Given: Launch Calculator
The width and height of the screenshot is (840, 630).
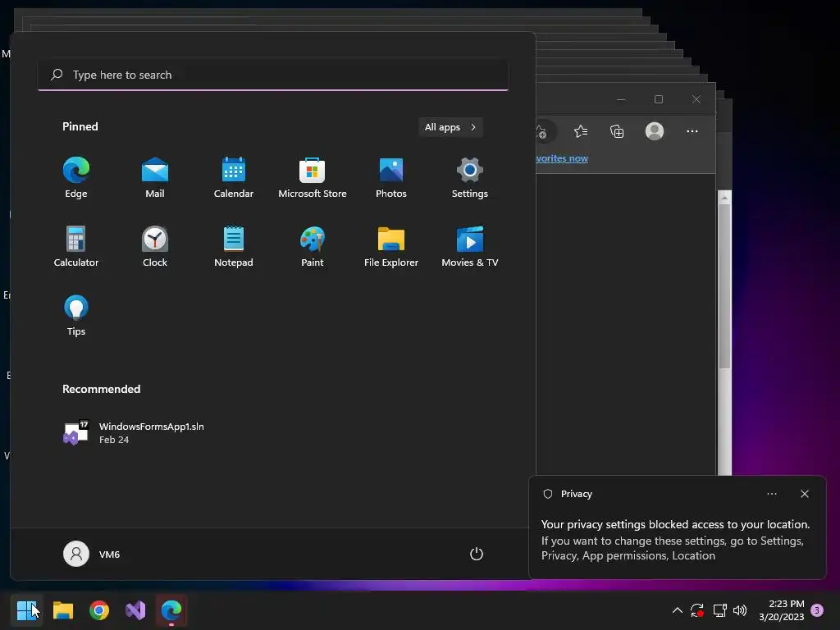Looking at the screenshot, I should [76, 246].
